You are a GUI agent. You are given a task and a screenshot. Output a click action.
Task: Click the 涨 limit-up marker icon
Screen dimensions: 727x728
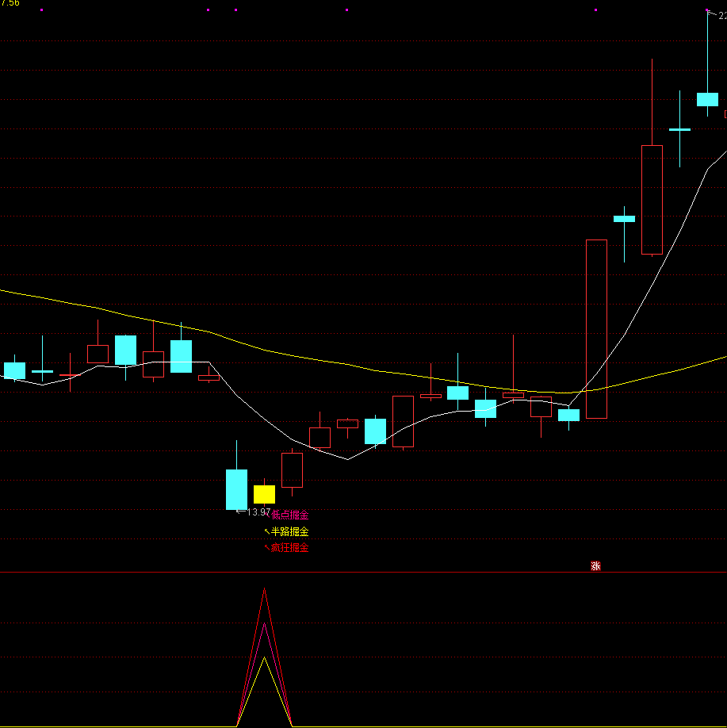tap(595, 565)
